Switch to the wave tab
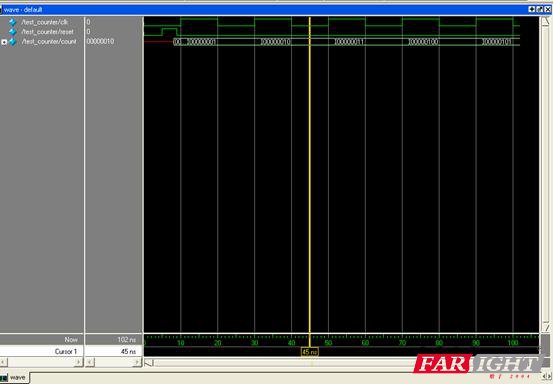The width and height of the screenshot is (553, 384). click(x=15, y=378)
